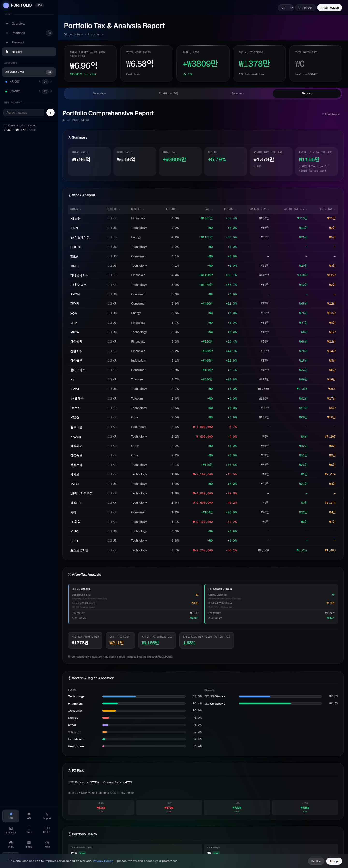Click the NAVER stock name
The image size is (348, 868).
click(76, 437)
